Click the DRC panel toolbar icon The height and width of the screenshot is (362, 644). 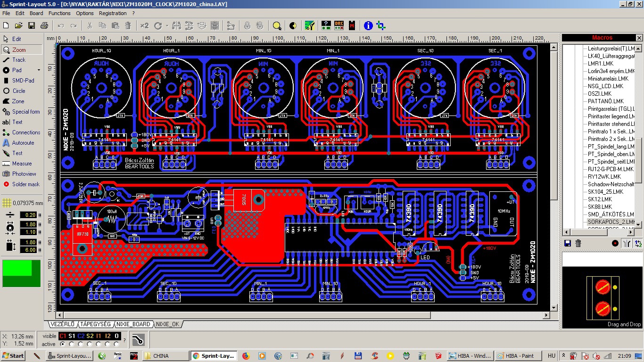339,25
